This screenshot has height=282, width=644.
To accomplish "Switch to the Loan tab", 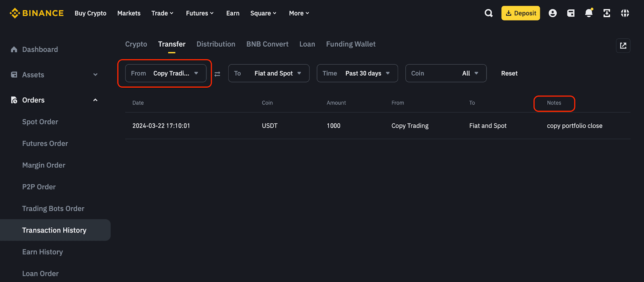I will pyautogui.click(x=307, y=44).
